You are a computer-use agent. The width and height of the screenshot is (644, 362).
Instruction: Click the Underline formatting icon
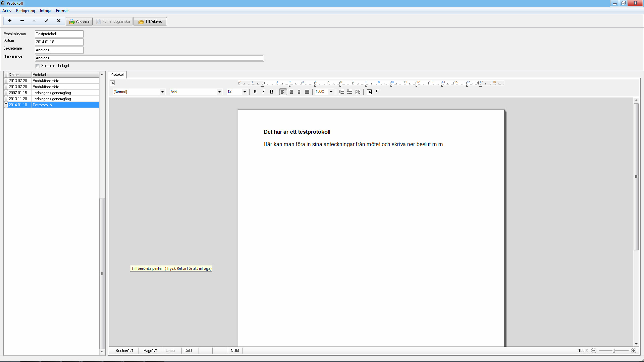pyautogui.click(x=271, y=92)
